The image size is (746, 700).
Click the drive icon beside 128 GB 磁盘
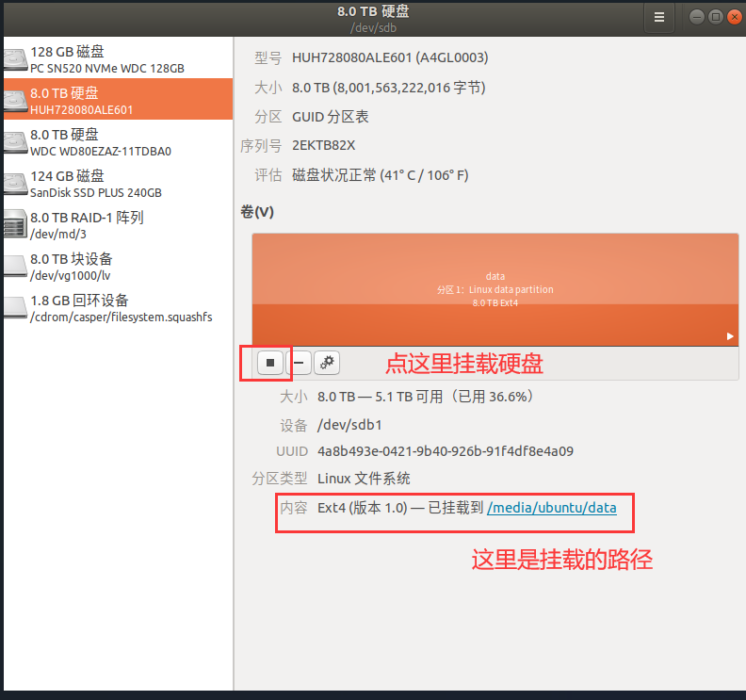15,60
